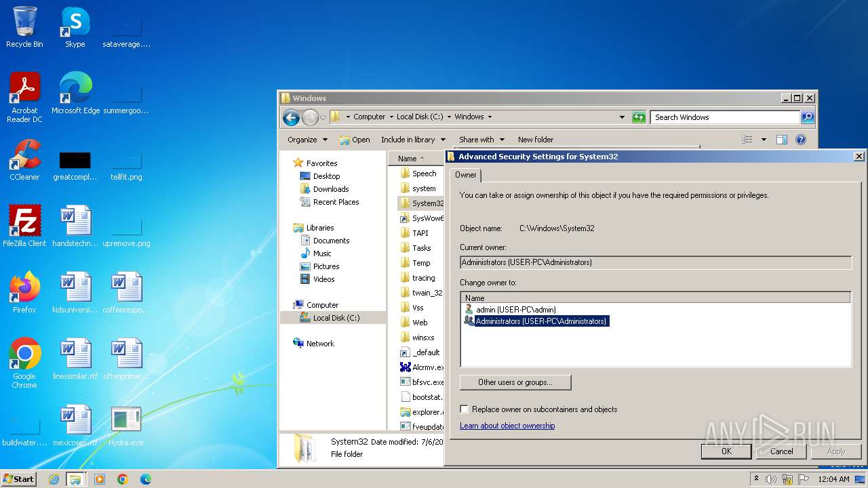Open Windows Media Player taskbar icon
The image size is (868, 488).
click(x=100, y=479)
